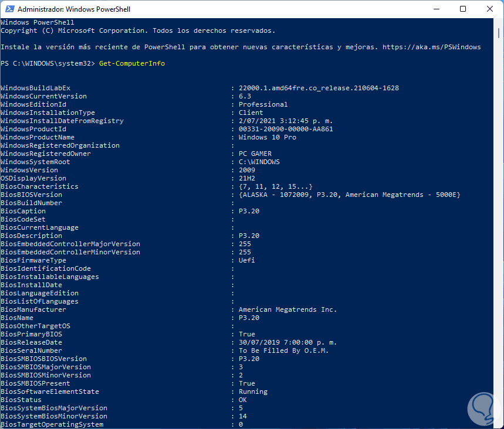Click the American Megatrends Inc. manufacturer value
The height and width of the screenshot is (429, 504).
[287, 309]
